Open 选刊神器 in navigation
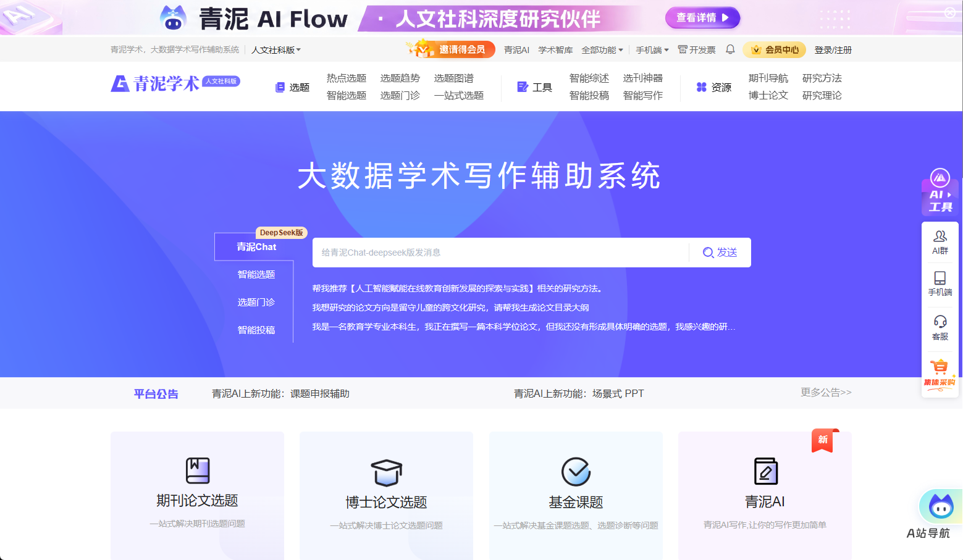This screenshot has height=560, width=963. coord(643,78)
